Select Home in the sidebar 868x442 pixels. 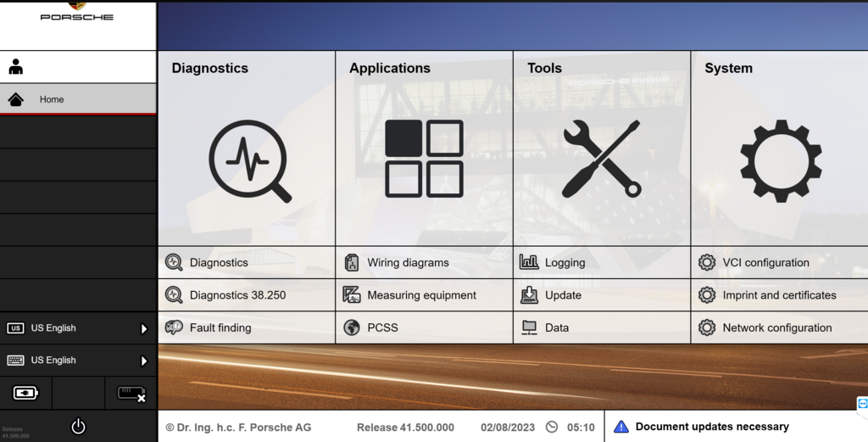(78, 100)
